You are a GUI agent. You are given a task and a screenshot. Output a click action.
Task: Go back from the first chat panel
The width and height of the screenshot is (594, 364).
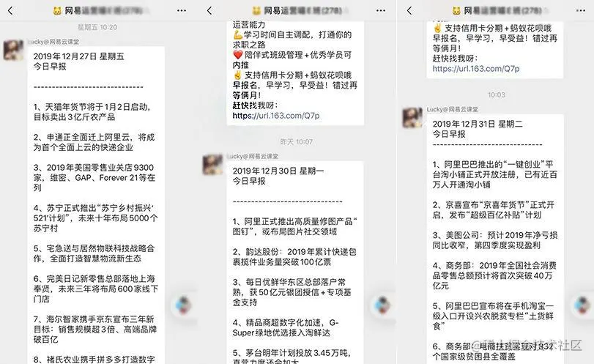click(x=10, y=10)
